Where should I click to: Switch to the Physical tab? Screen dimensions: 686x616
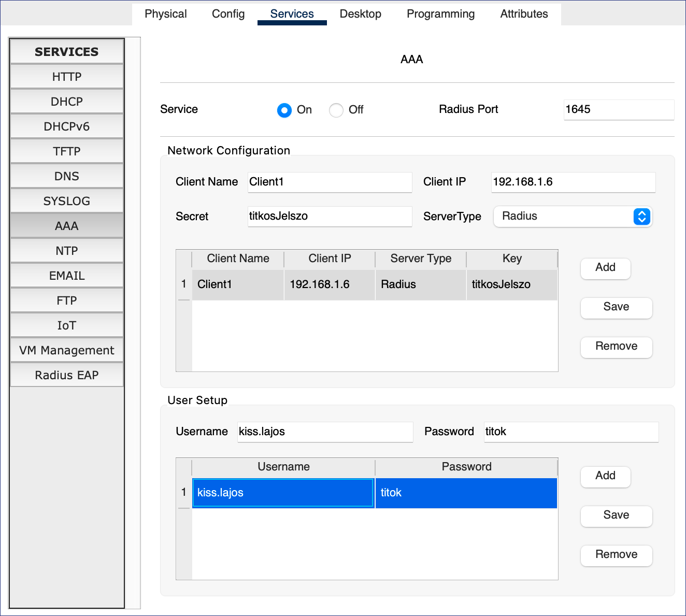pyautogui.click(x=166, y=14)
